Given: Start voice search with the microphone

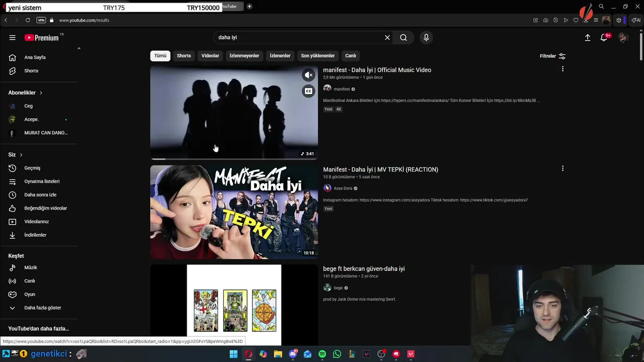Looking at the screenshot, I should coord(426,38).
